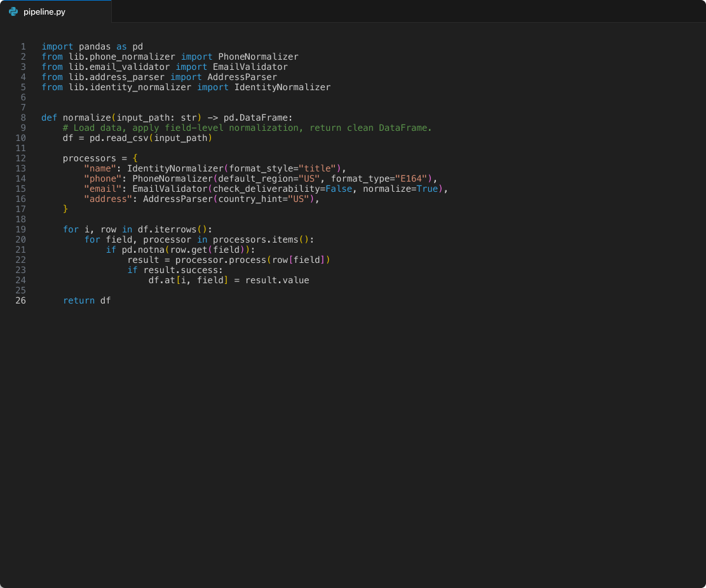The height and width of the screenshot is (588, 706).
Task: Click 'lib.phone_normalizer' module name
Action: tap(121, 57)
